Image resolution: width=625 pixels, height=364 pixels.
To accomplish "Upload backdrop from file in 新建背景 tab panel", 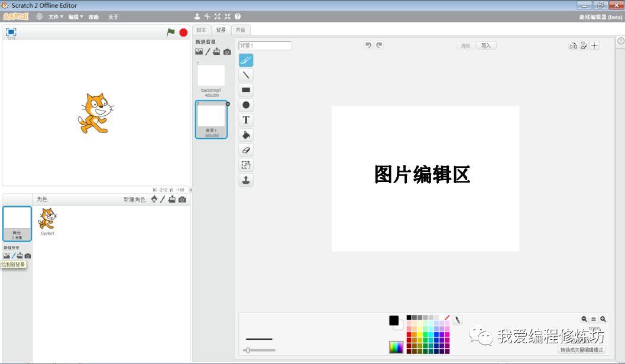I will click(216, 52).
